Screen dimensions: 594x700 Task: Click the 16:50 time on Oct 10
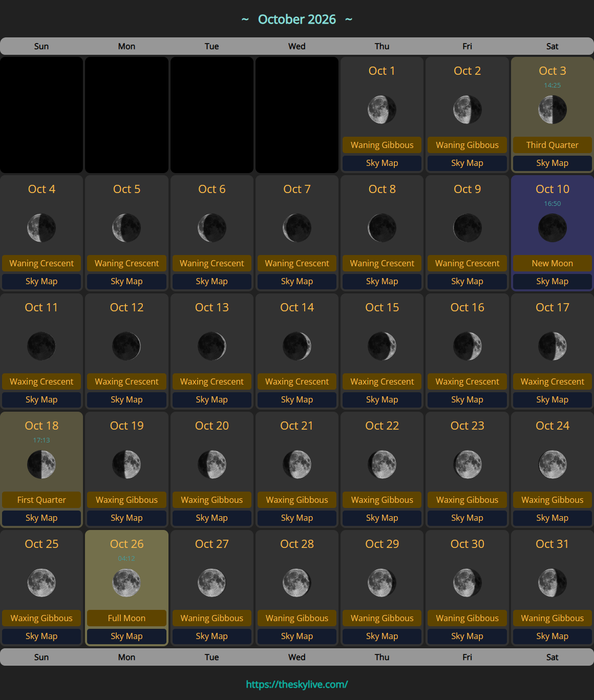tap(552, 203)
